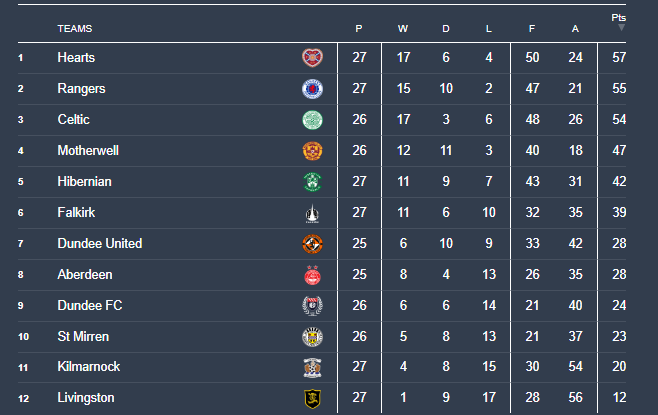
Task: Click the sort arrow under Pts
Action: [x=621, y=28]
